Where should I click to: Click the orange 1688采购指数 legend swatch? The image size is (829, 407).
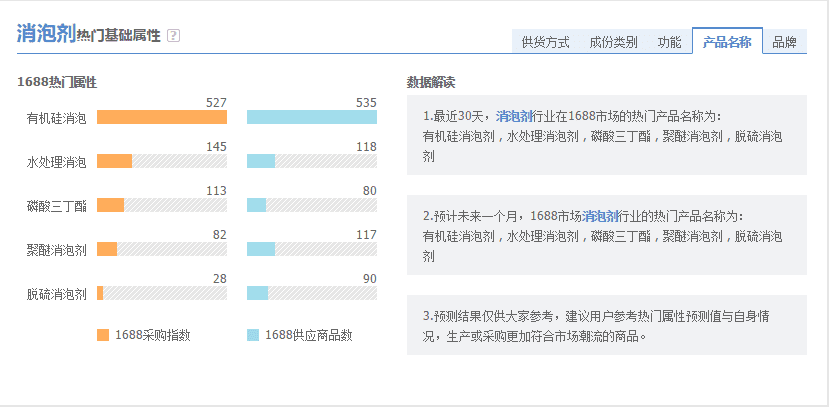[x=103, y=335]
